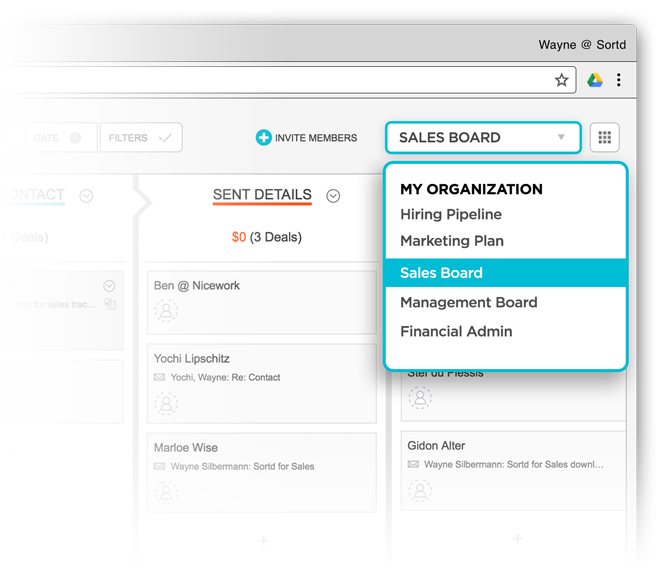The image size is (664, 572).
Task: Select Marketing Plan from the board list
Action: (x=452, y=240)
